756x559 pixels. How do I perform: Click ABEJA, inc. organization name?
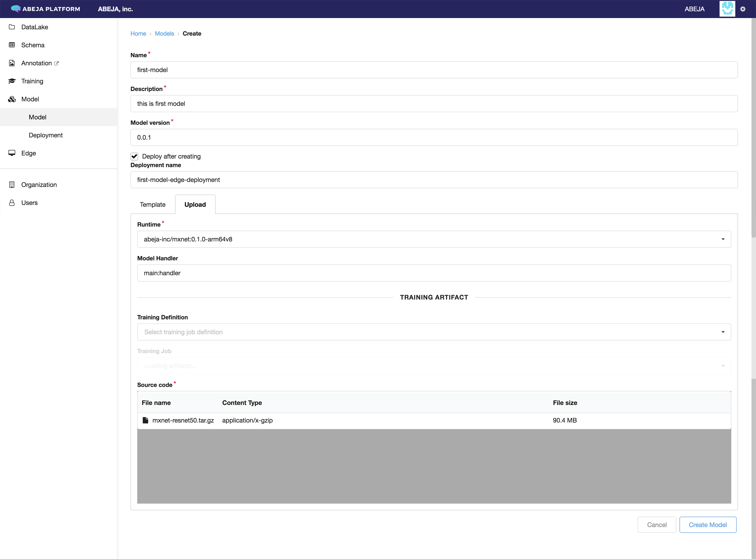point(115,9)
